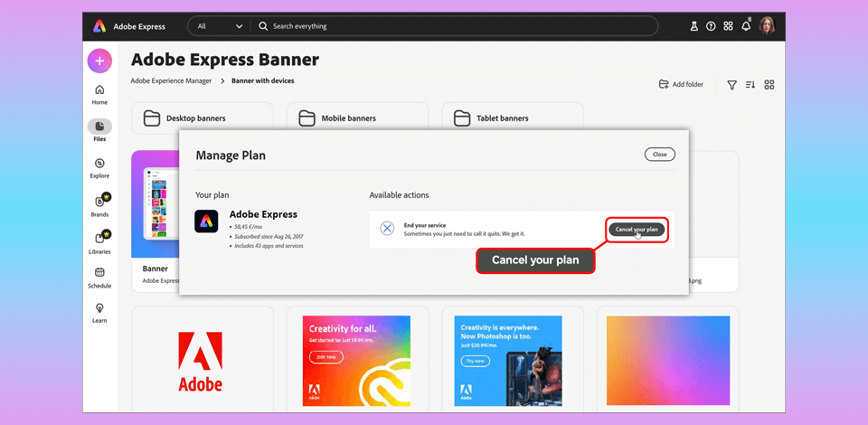Click the 'Includes 43 apps and services' text
Screen dimensions: 868x425
pyautogui.click(x=268, y=246)
